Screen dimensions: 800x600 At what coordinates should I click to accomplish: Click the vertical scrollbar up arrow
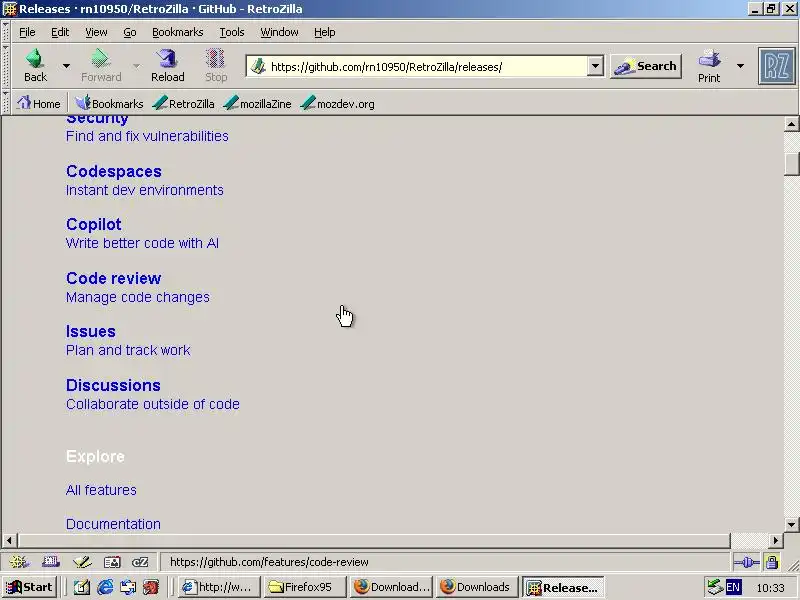tap(791, 123)
